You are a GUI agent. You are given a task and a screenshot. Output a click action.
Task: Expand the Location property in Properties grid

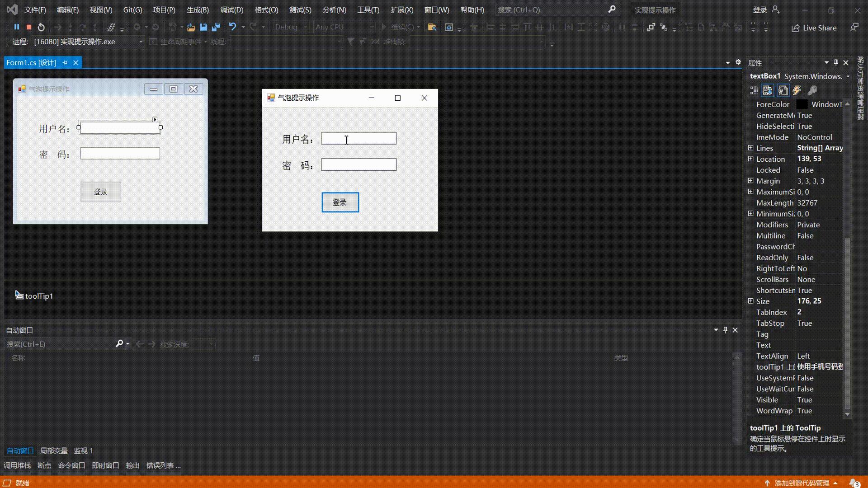(x=750, y=159)
